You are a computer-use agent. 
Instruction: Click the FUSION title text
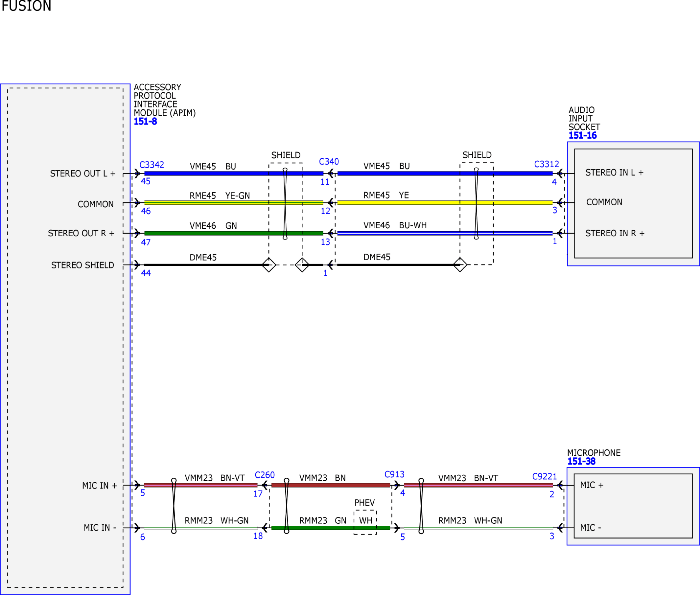[x=26, y=6]
